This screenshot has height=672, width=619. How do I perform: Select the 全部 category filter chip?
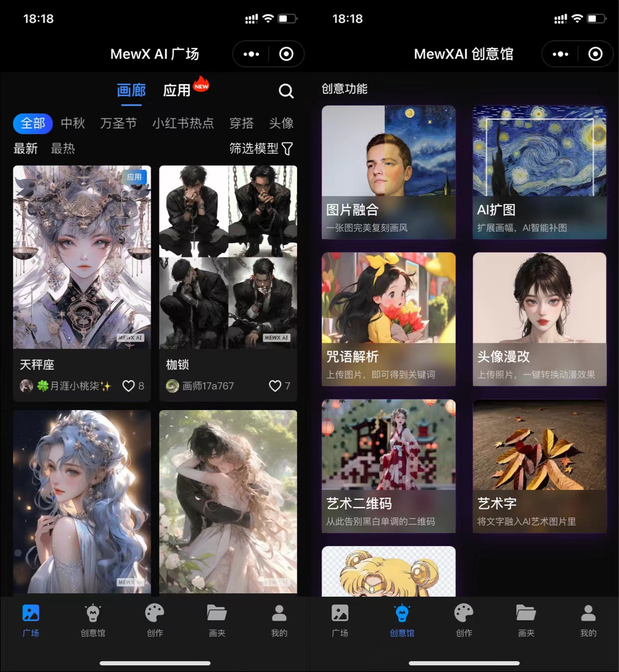point(33,124)
